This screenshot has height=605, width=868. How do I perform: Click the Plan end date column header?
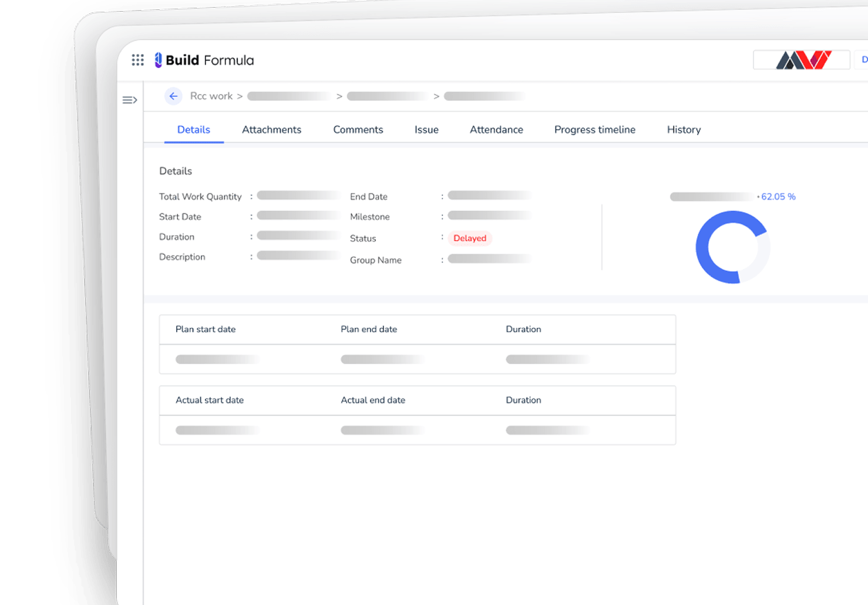coord(369,330)
